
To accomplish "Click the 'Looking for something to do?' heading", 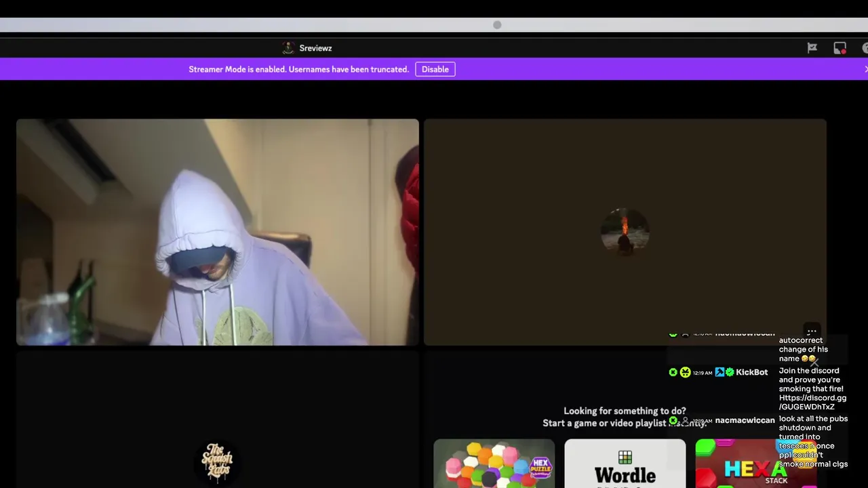I will pos(625,411).
